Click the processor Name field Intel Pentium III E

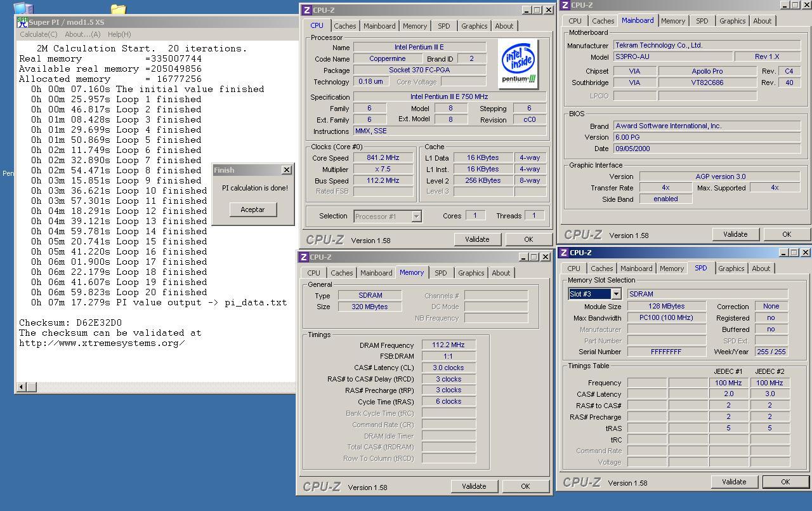tap(419, 48)
